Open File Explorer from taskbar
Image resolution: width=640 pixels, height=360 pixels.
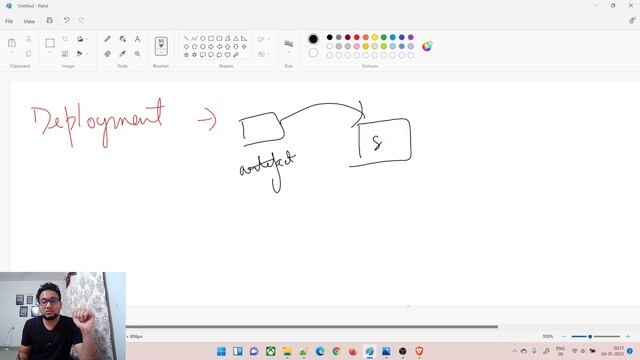point(287,351)
